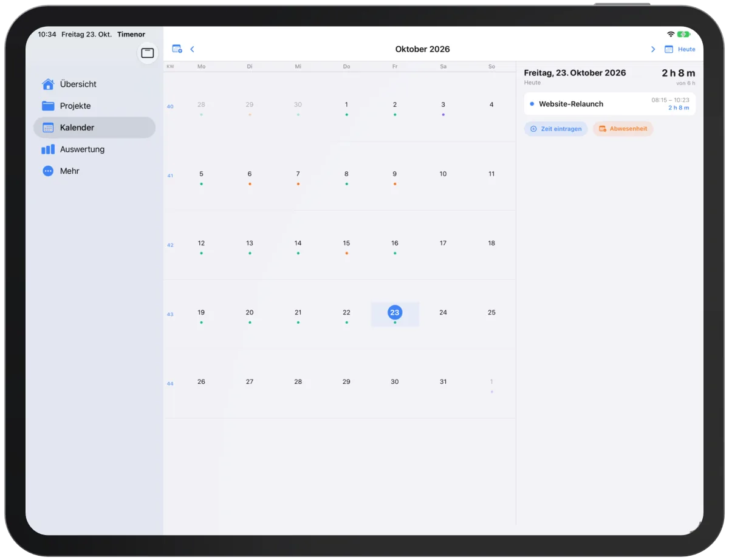Click the Freitag, 23. Oktober 2026 heading
The width and height of the screenshot is (729, 560).
click(x=575, y=73)
